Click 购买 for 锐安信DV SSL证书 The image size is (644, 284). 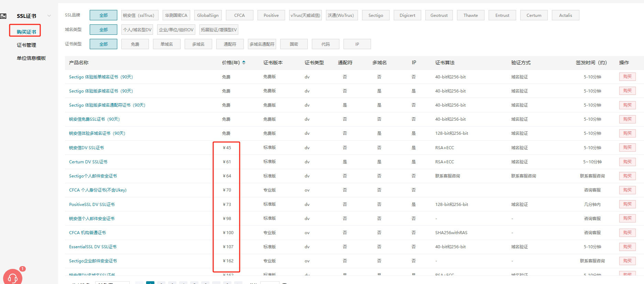click(x=627, y=148)
